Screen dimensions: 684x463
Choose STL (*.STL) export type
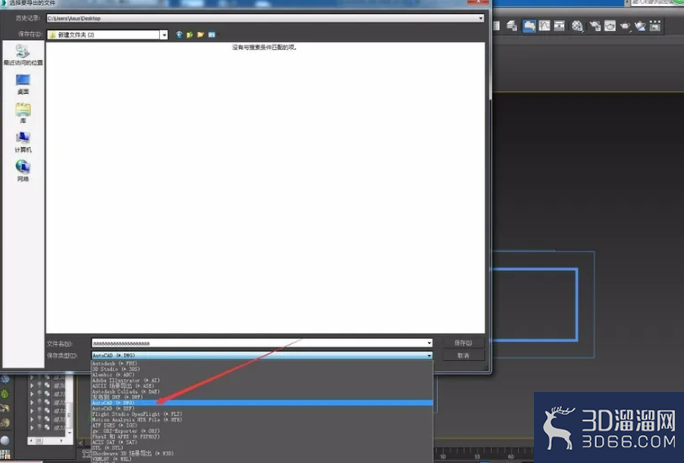[x=262, y=448]
